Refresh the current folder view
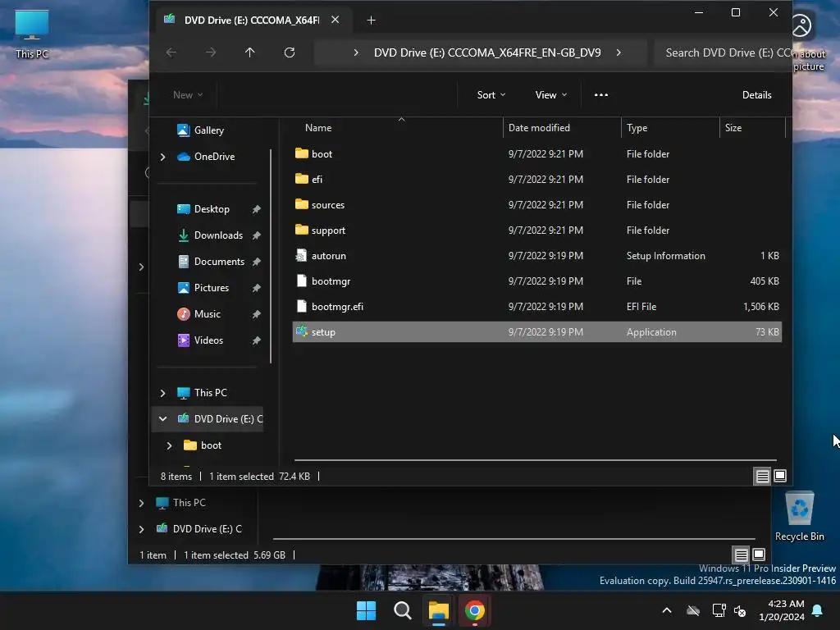 290,52
